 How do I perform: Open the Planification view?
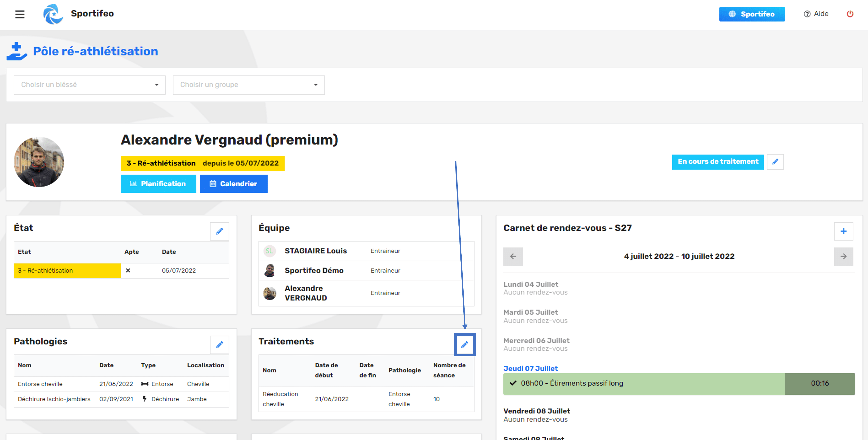(158, 184)
